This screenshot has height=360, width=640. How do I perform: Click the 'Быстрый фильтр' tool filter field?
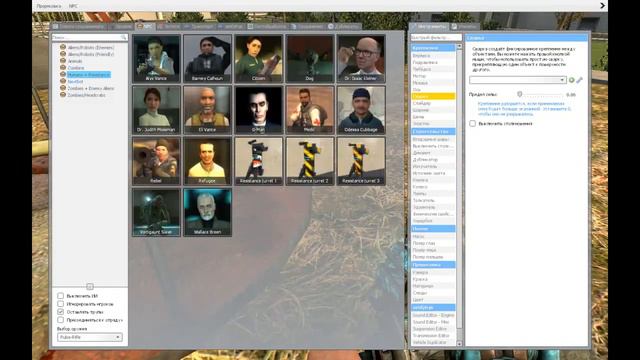pos(436,38)
